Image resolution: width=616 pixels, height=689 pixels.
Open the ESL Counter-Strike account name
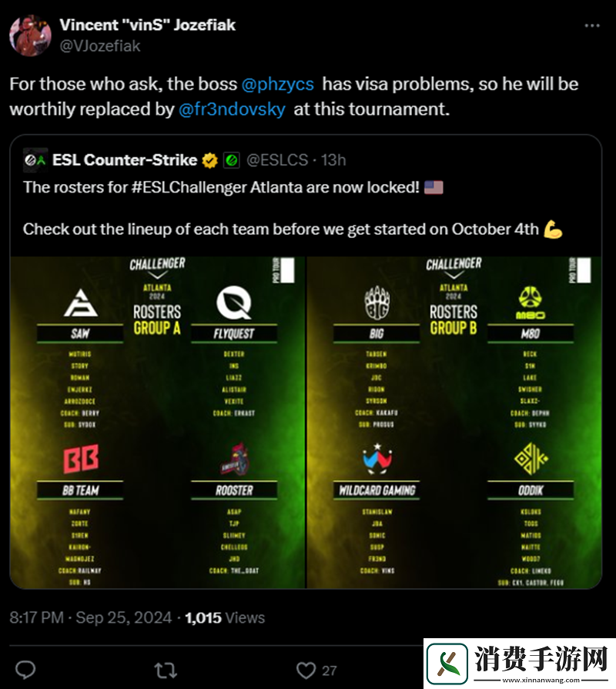click(126, 160)
